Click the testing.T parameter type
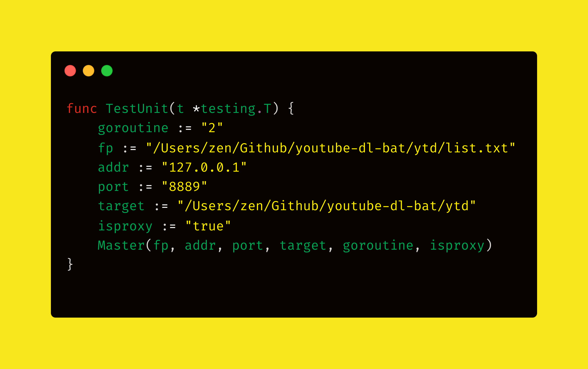 click(236, 109)
